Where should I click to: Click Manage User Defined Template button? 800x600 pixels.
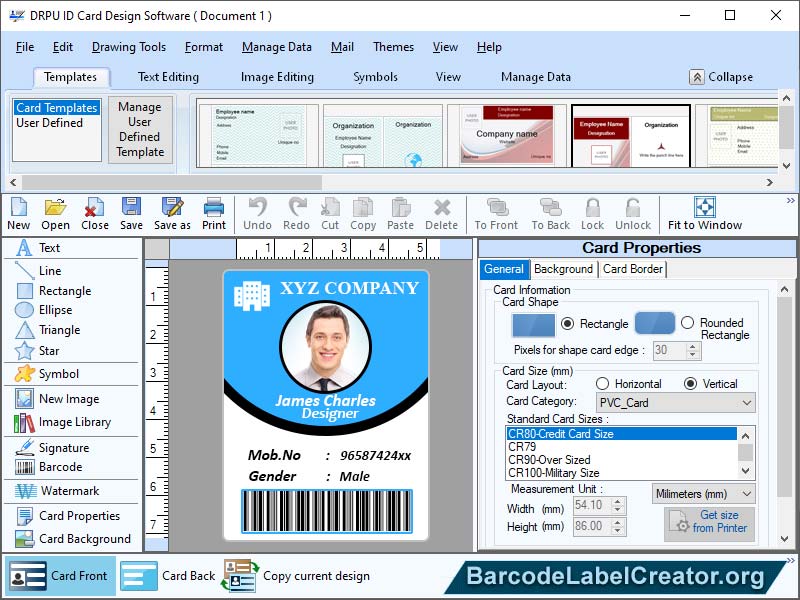coord(140,130)
